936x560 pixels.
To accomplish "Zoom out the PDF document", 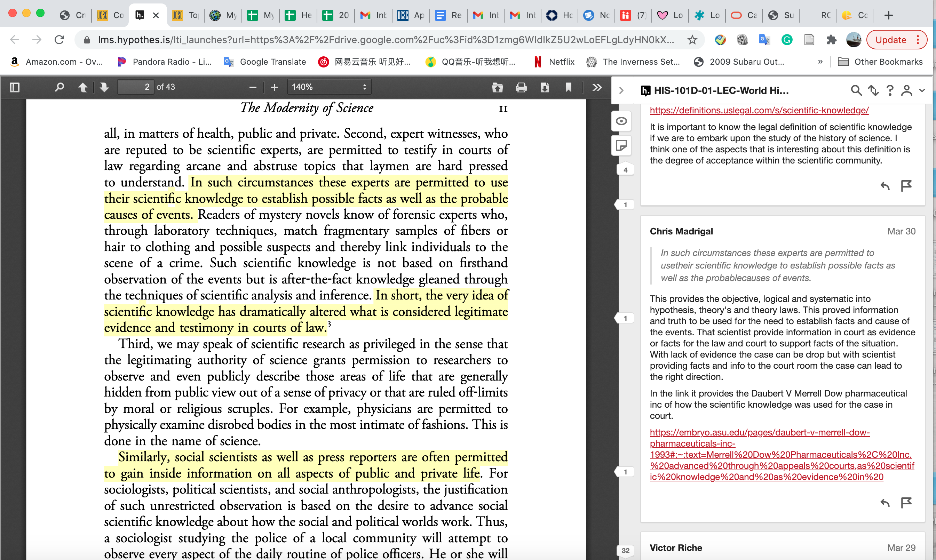I will tap(253, 87).
